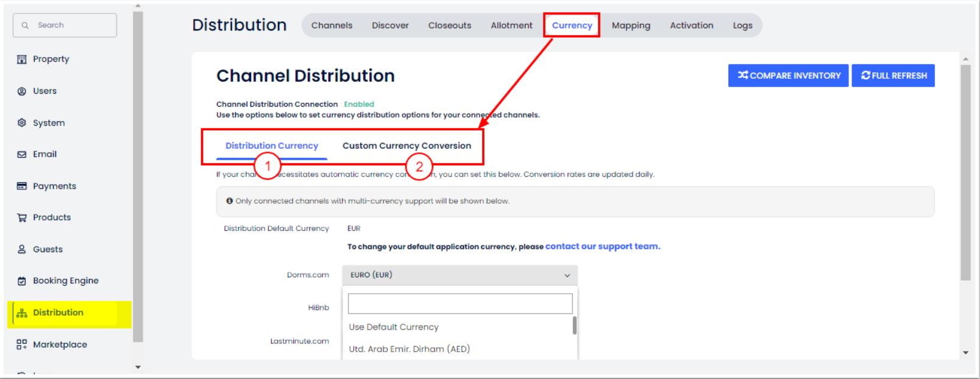Click the Users person icon

click(x=22, y=91)
